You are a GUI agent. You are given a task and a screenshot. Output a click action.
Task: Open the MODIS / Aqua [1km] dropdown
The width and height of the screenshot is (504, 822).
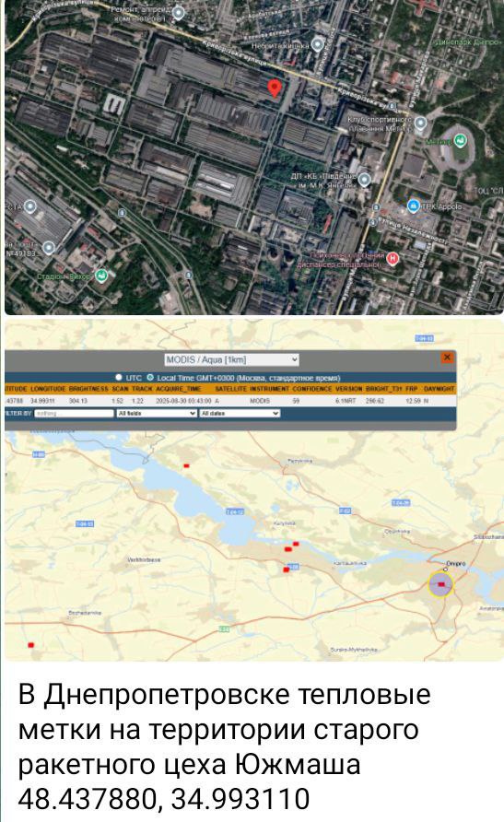pos(231,359)
